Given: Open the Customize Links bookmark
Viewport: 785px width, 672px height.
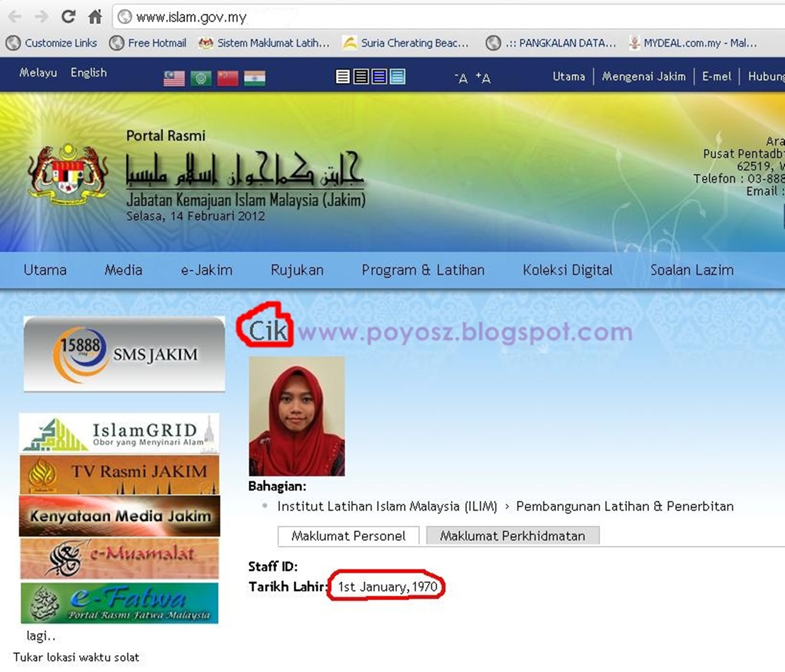Looking at the screenshot, I should pyautogui.click(x=52, y=43).
